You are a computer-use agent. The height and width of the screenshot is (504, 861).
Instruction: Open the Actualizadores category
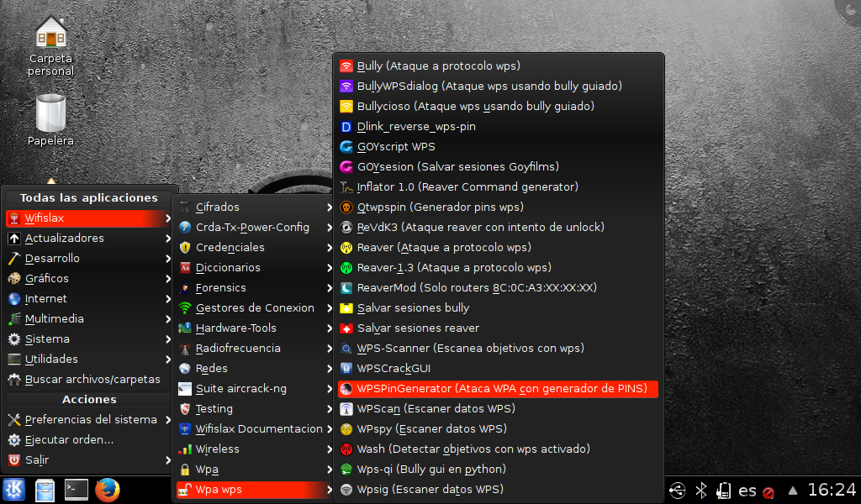pyautogui.click(x=89, y=239)
